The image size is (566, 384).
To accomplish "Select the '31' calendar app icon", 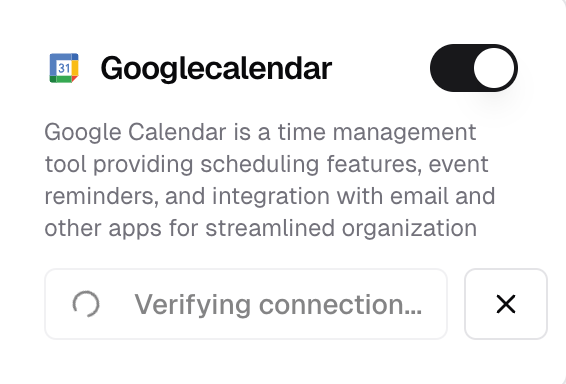I will click(64, 68).
